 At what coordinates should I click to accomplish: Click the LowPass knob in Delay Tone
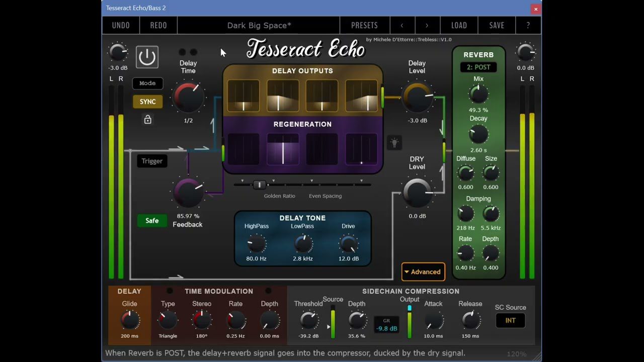(x=303, y=244)
